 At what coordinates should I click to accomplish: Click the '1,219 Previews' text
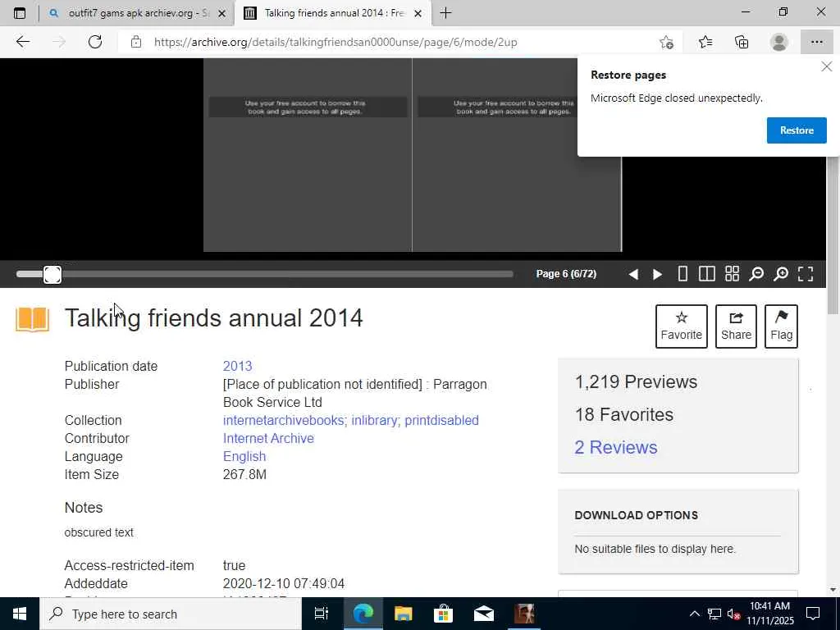[636, 382]
